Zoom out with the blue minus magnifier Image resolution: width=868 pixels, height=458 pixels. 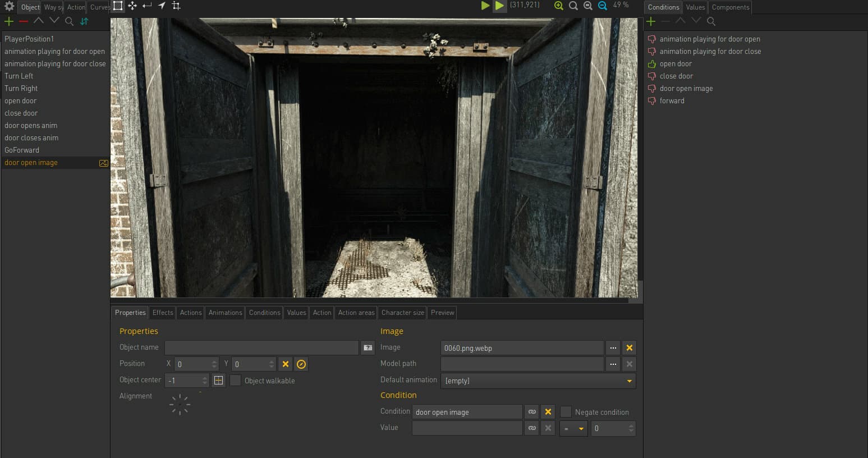(603, 6)
